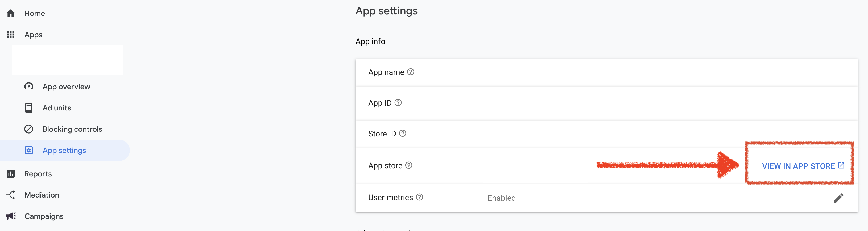This screenshot has width=868, height=231.
Task: Open Reports via the chart icon
Action: [11, 173]
